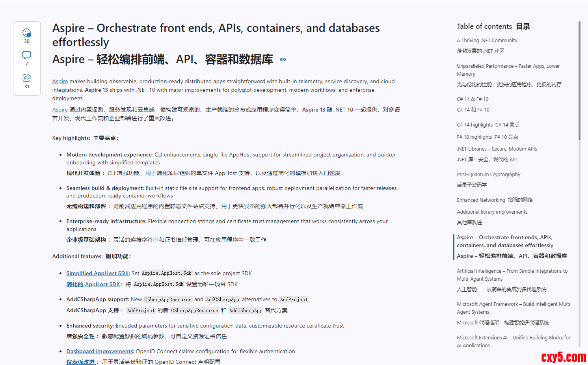Viewport: 588px width, 365px height.
Task: Open the Aspire link in English paragraph
Action: [x=60, y=82]
